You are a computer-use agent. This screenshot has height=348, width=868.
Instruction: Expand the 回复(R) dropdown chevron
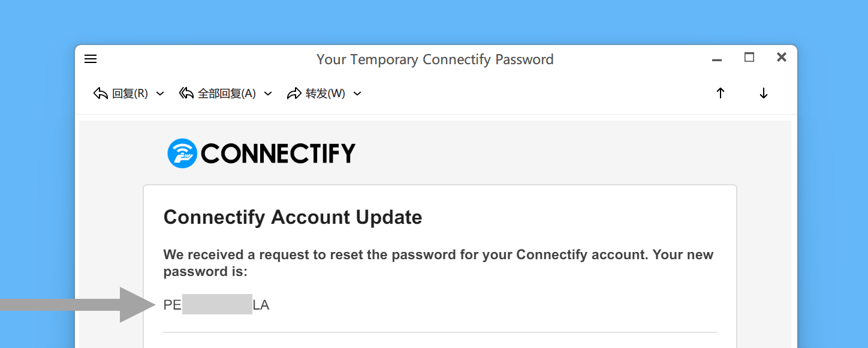(x=160, y=94)
